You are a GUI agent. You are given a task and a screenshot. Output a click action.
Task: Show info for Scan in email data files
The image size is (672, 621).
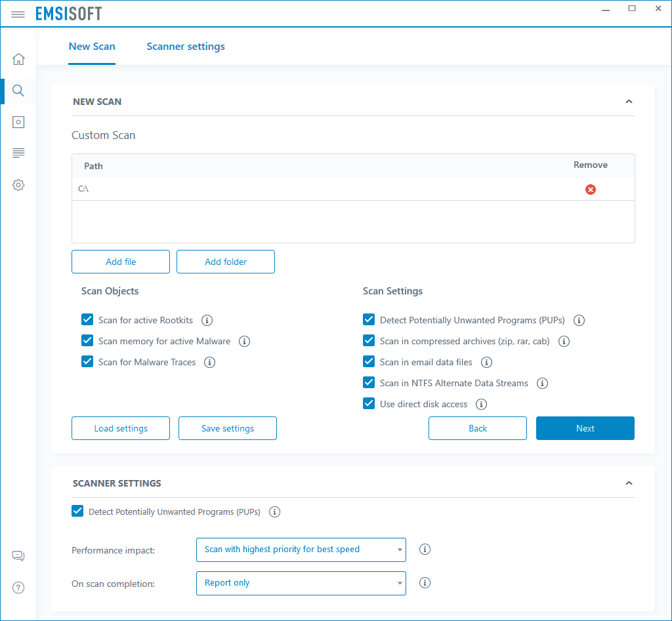486,363
